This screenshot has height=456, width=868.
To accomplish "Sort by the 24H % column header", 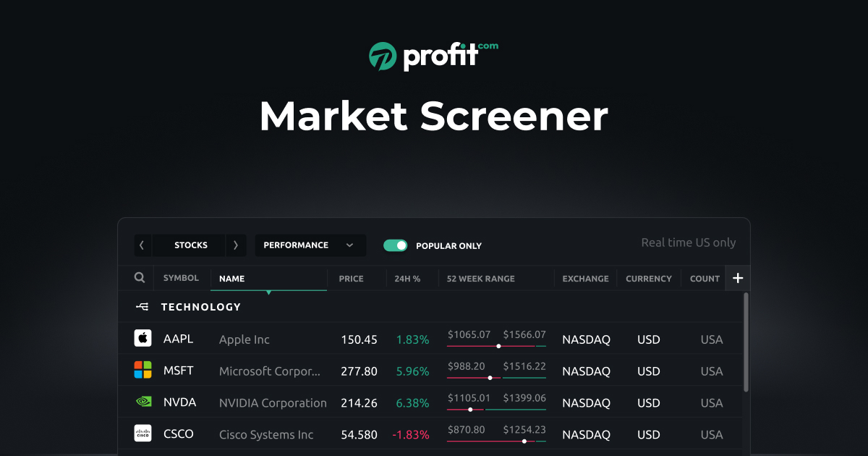I will pyautogui.click(x=407, y=279).
